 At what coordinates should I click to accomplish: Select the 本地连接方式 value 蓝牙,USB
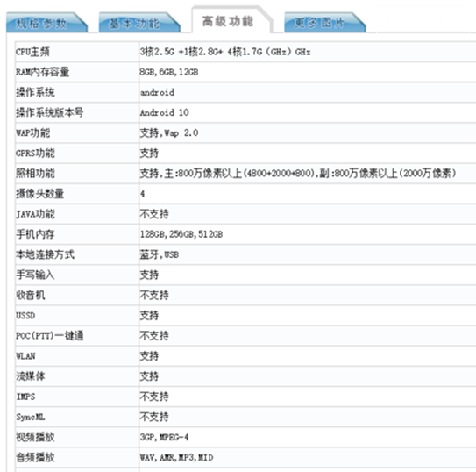click(159, 254)
